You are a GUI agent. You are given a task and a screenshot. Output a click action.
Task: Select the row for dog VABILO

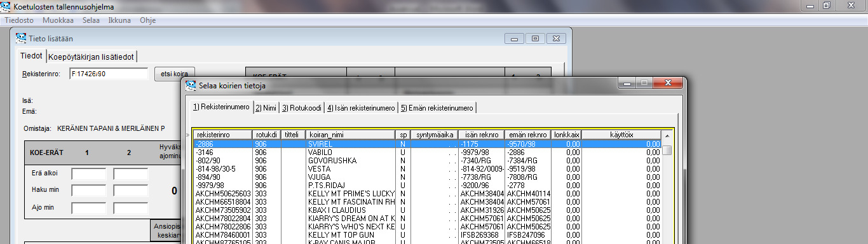pos(428,152)
